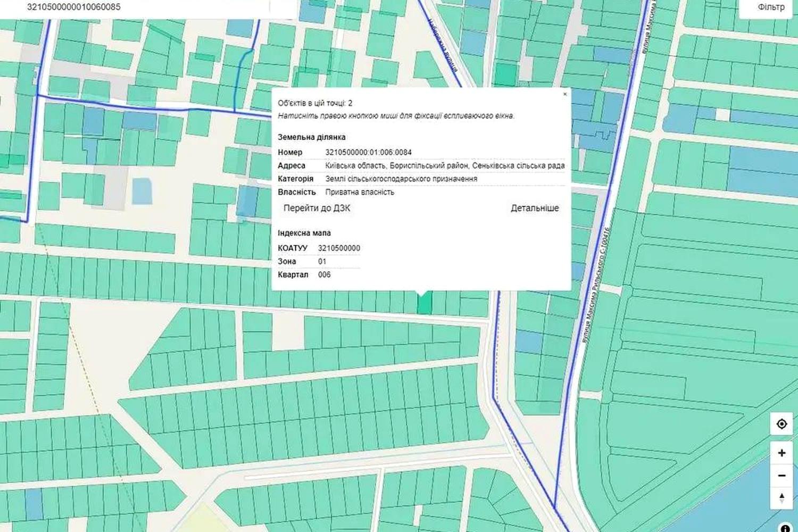Click the light blue parcel left of popup
The width and height of the screenshot is (798, 532).
pos(142,192)
